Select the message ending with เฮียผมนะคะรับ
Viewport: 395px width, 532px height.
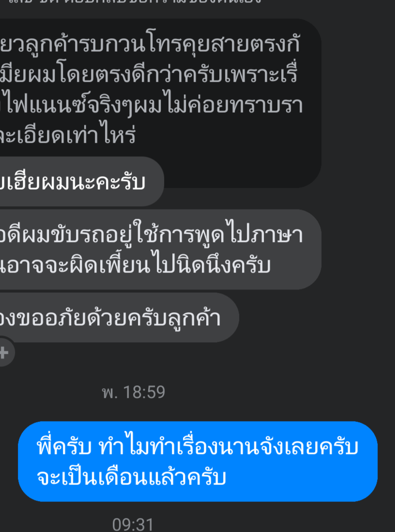[82, 182]
